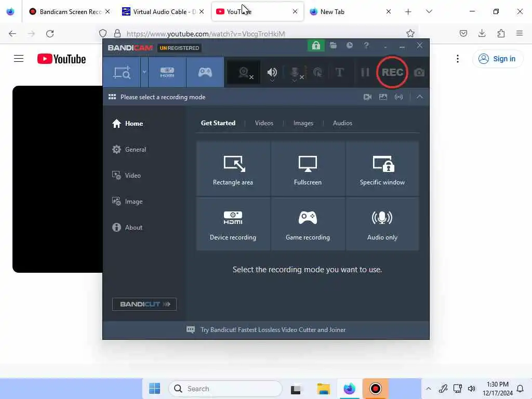532x399 pixels.
Task: Choose Audio only recording mode
Action: click(x=382, y=224)
